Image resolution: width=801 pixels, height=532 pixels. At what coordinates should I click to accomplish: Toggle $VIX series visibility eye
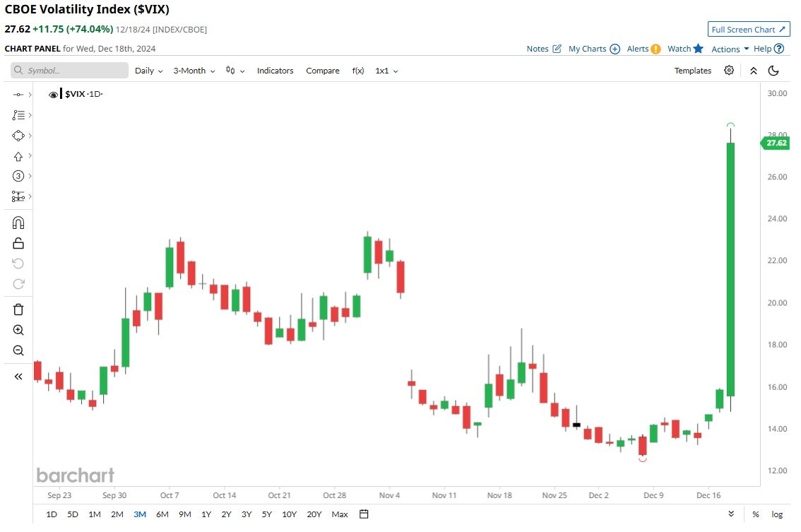(53, 95)
